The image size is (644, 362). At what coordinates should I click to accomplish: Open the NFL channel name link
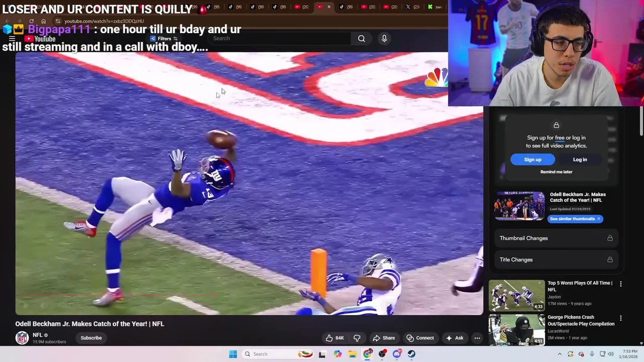38,335
